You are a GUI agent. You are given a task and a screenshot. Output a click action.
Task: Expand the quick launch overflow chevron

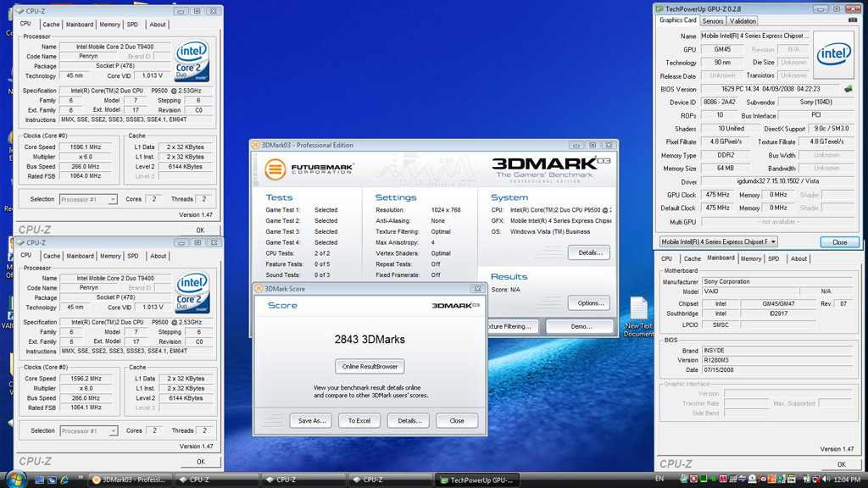pyautogui.click(x=81, y=477)
